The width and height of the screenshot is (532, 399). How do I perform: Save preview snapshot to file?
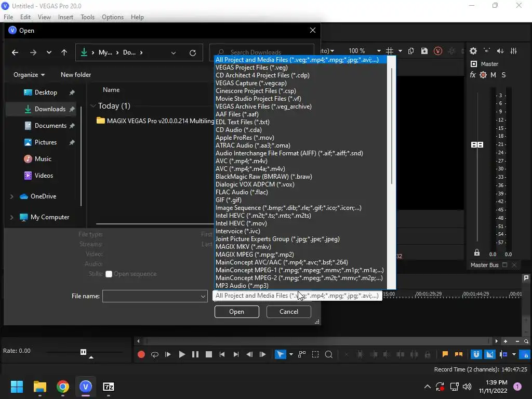424,51
